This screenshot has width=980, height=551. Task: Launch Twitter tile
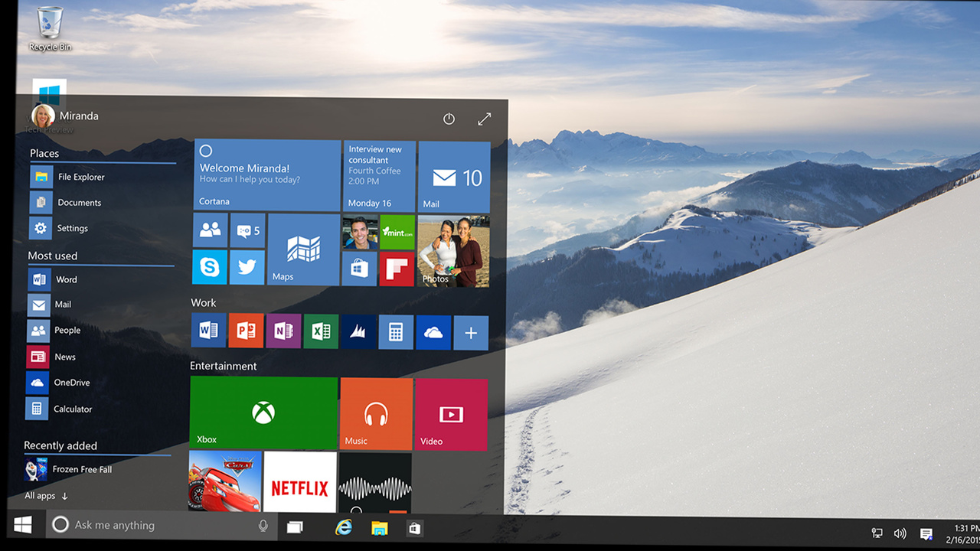click(x=247, y=267)
